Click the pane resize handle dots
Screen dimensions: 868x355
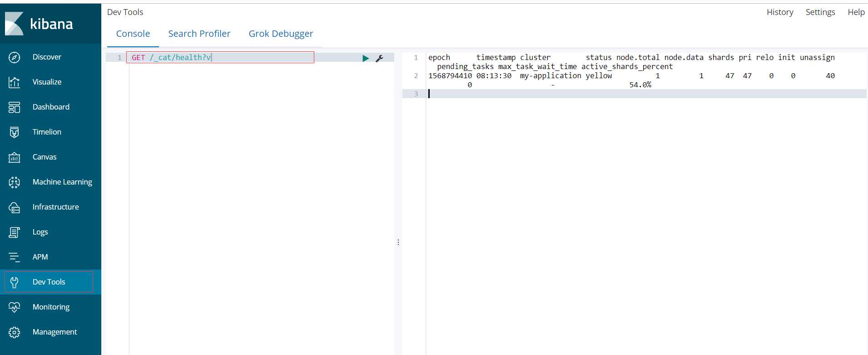[x=398, y=242]
